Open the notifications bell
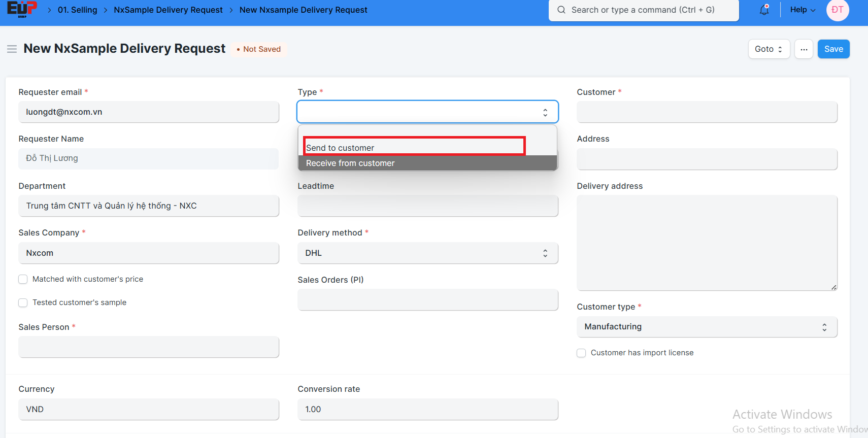This screenshot has height=438, width=868. point(764,10)
